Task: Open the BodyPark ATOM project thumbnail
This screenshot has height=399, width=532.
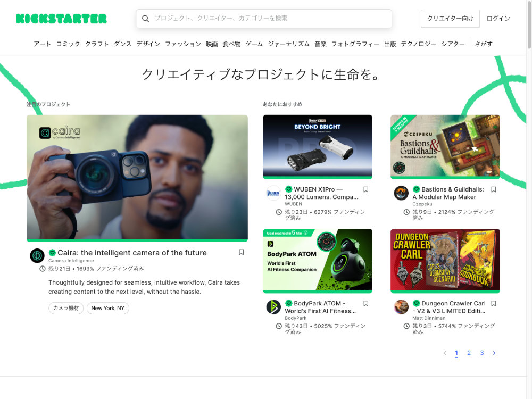Action: coord(318,261)
